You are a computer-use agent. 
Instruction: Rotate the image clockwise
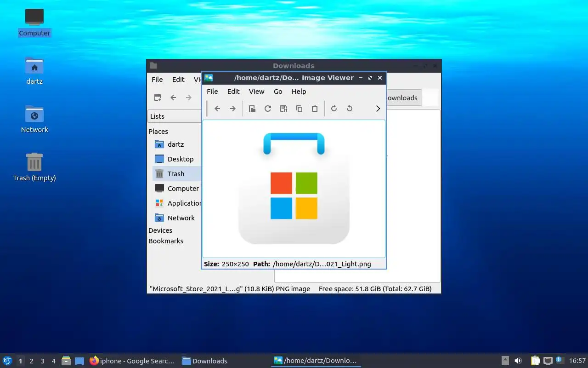pos(334,109)
